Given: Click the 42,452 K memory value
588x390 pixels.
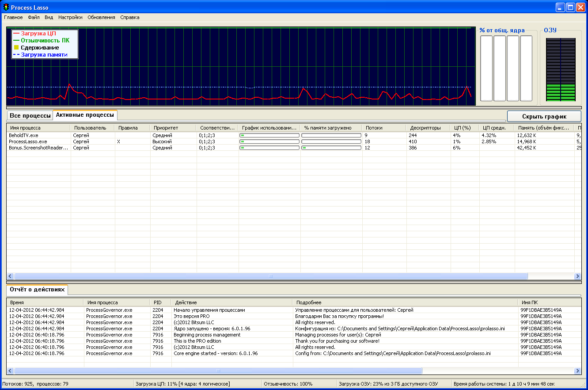Looking at the screenshot, I should [527, 148].
